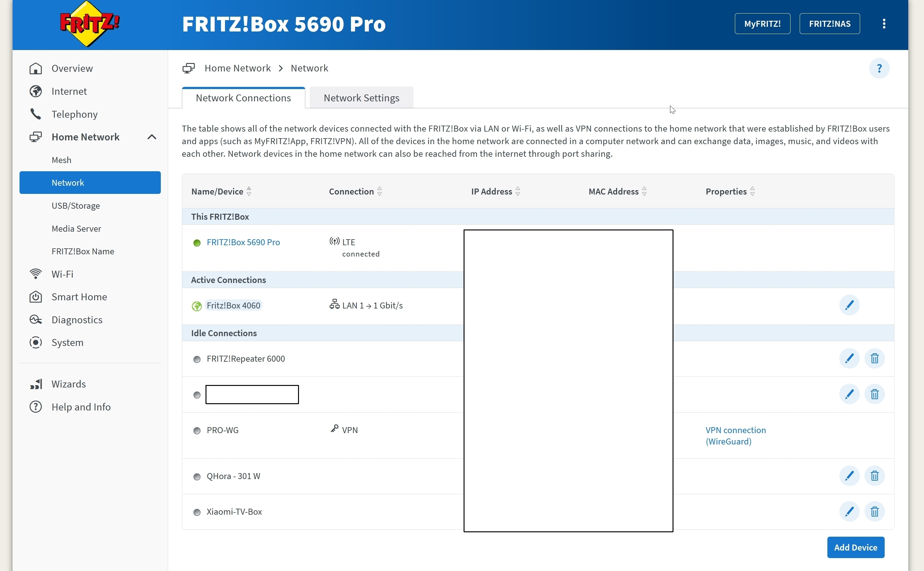
Task: Click the Diagnostics icon in sidebar
Action: click(x=36, y=320)
